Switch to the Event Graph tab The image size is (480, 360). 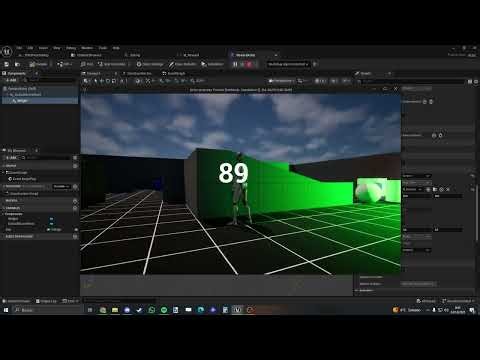173,73
